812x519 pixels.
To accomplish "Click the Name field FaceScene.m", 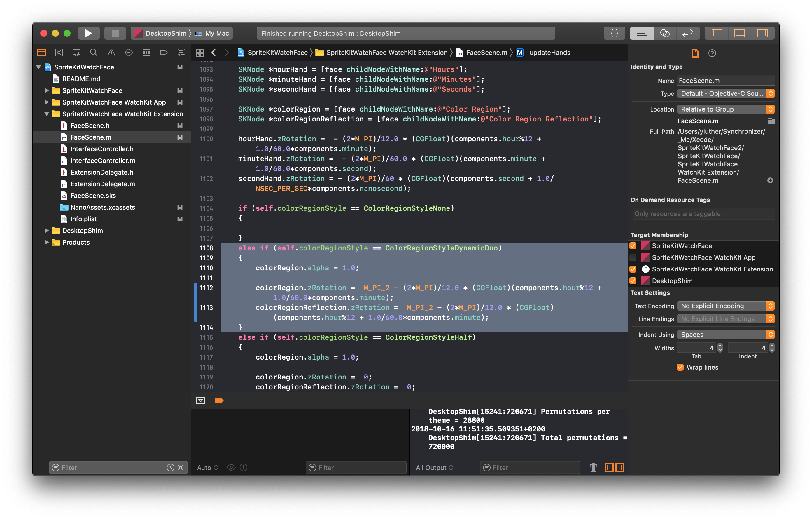I will tap(726, 80).
